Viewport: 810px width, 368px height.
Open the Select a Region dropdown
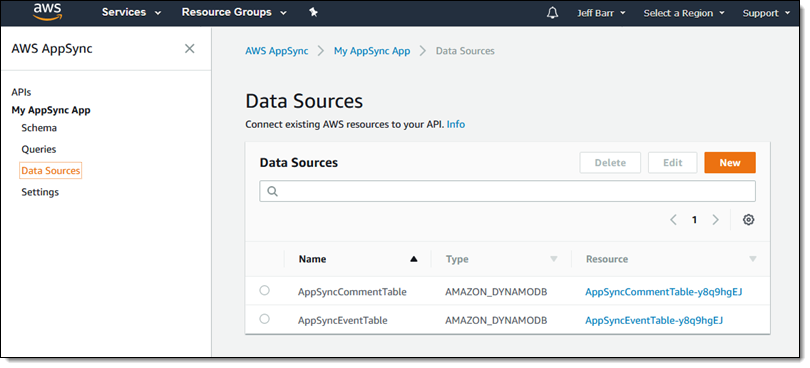pos(684,13)
